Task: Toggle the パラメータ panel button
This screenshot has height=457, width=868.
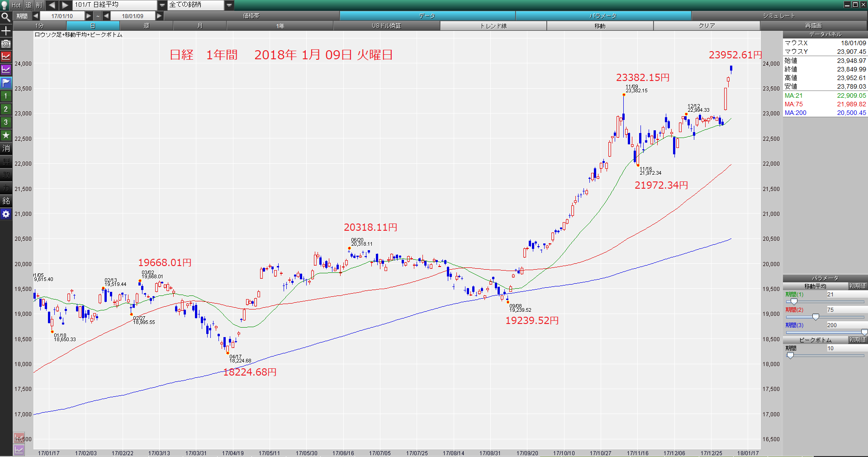Action: coord(603,16)
